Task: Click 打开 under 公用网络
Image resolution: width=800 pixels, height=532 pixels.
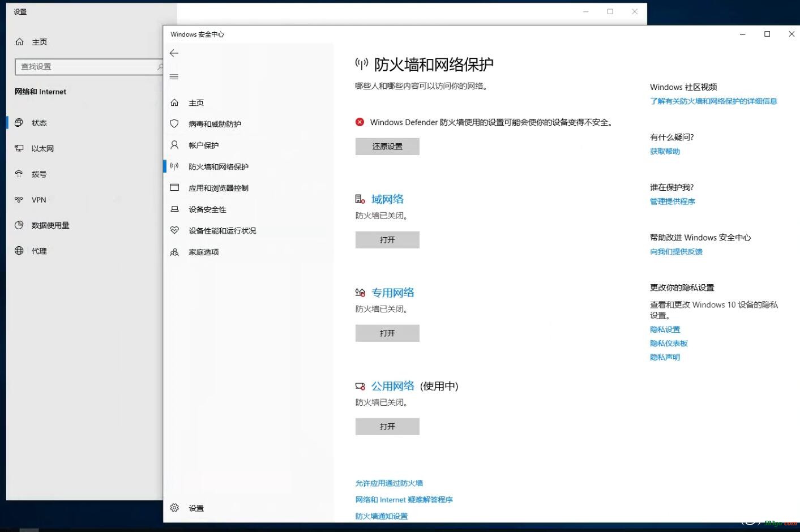Action: click(387, 427)
